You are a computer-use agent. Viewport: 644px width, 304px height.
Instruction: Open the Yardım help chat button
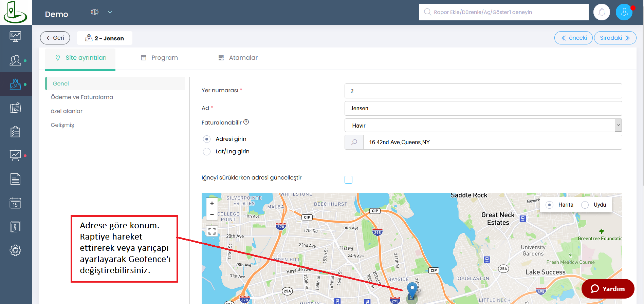click(x=608, y=289)
